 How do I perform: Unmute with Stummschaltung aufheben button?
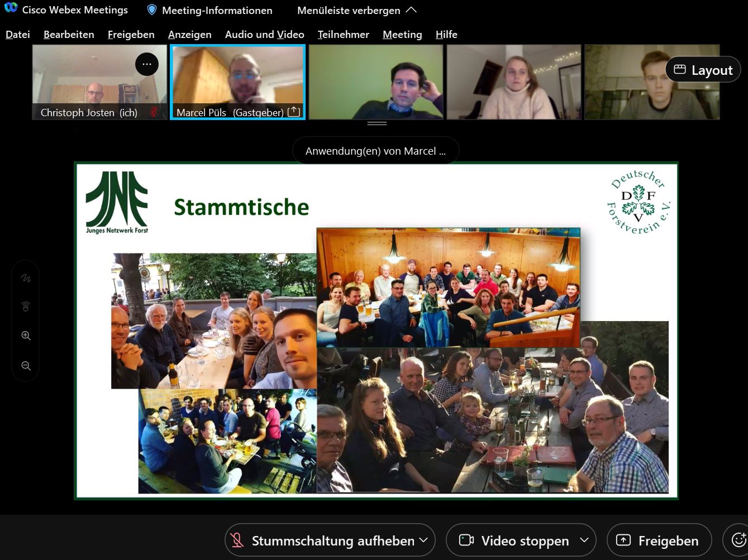pyautogui.click(x=321, y=540)
